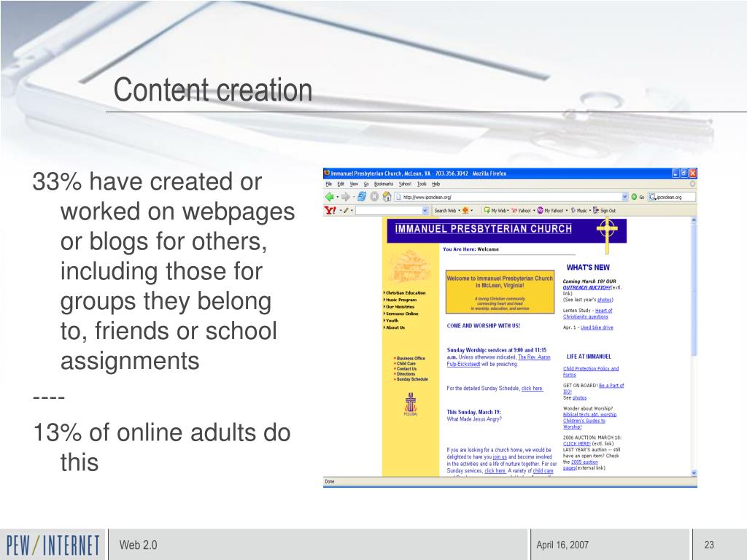Click the IMMANUEL PRESBYTERIAN CHURCH banner title
747x560 pixels.
pos(483,228)
